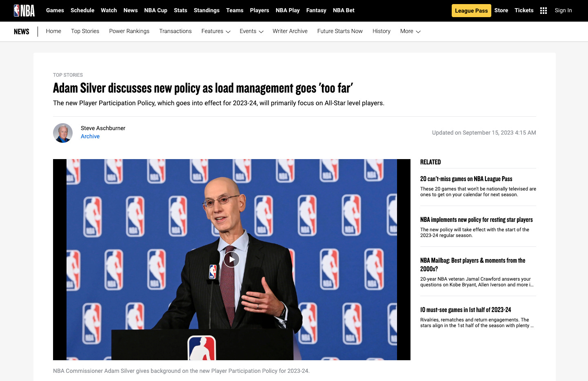Expand the More dropdown
This screenshot has height=381, width=588.
410,31
